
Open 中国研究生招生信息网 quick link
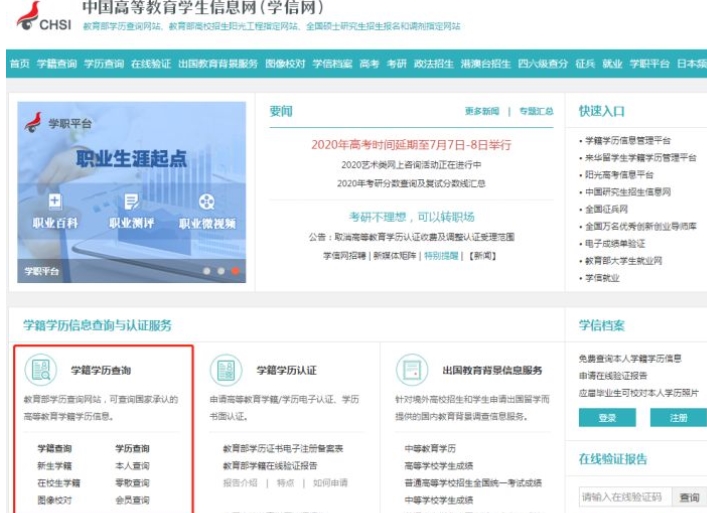[627, 192]
